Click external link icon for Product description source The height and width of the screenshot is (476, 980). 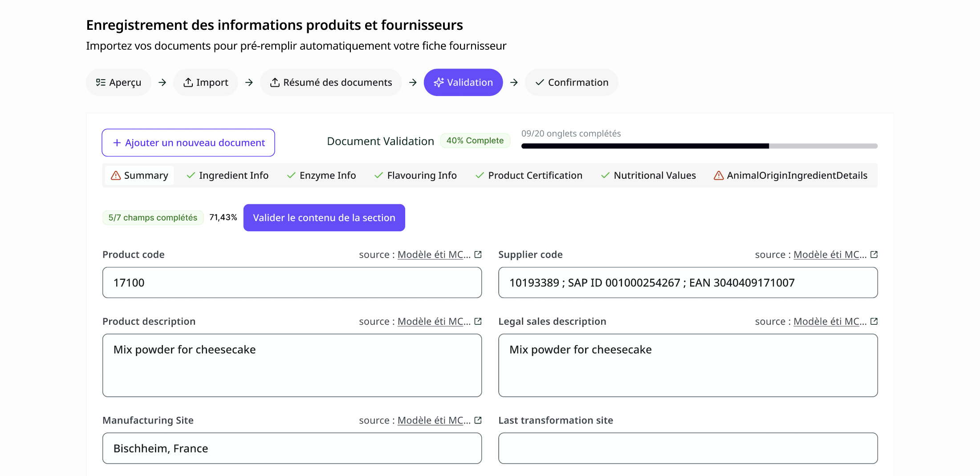pos(478,321)
